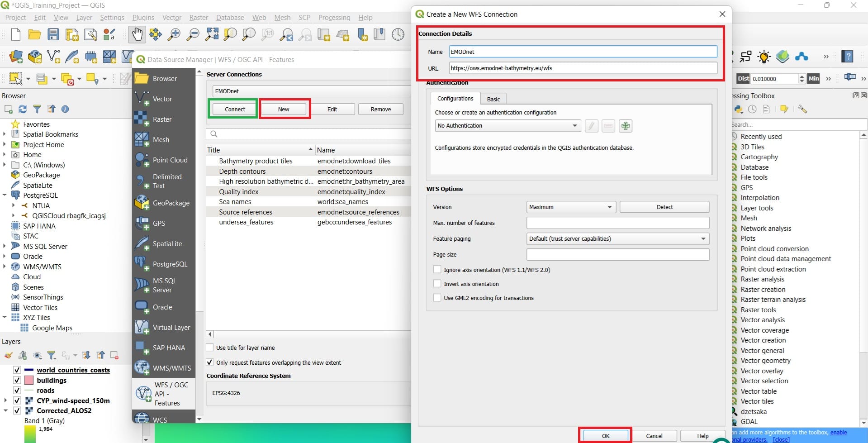Screen dimensions: 868x443
Task: Expand the NTUA connection node
Action: [14, 205]
